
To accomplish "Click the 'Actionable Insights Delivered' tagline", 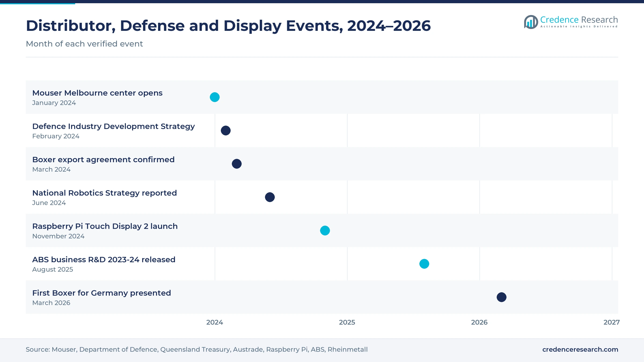I will 579,27.
